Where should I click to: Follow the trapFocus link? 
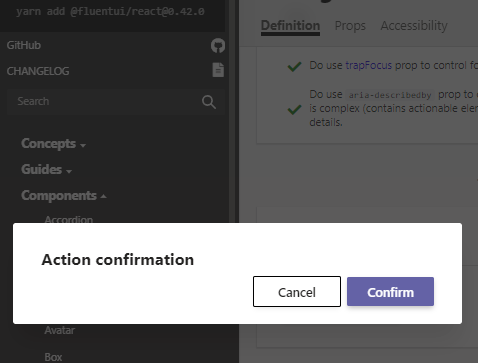pos(369,65)
